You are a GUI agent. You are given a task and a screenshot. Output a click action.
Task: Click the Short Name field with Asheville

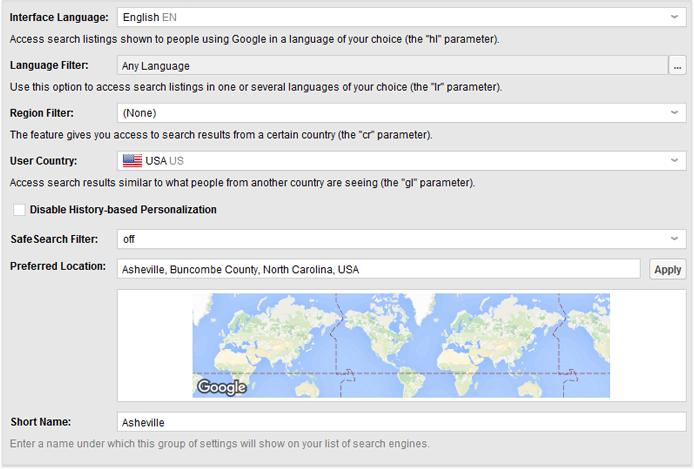pyautogui.click(x=401, y=422)
